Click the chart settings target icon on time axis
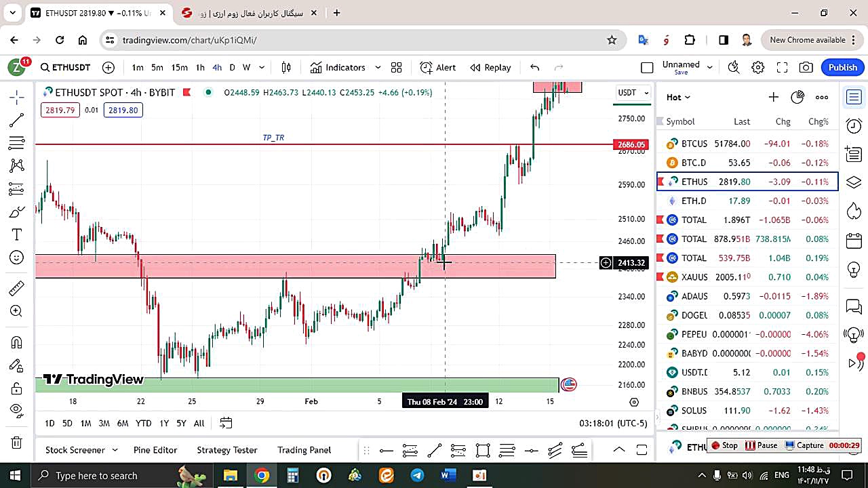The height and width of the screenshot is (488, 868). (x=634, y=402)
